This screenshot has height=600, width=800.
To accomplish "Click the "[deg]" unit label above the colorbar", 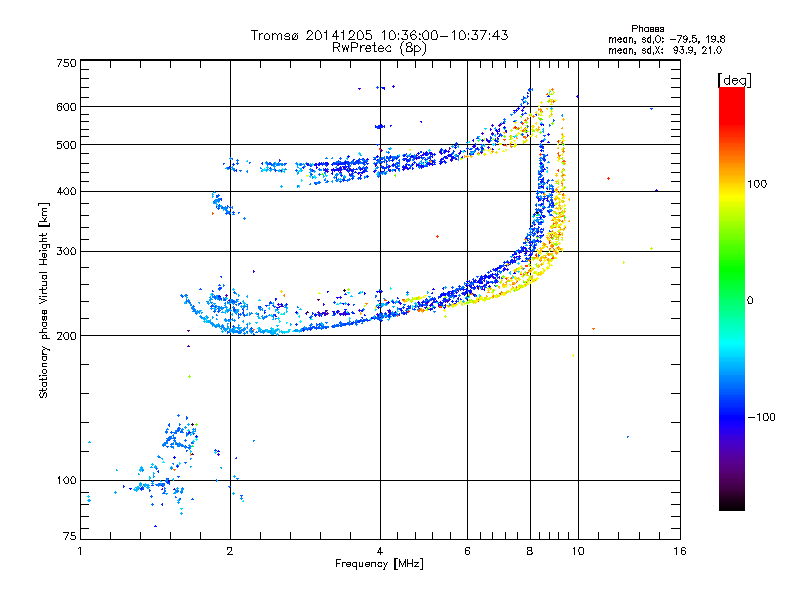I will pyautogui.click(x=734, y=80).
